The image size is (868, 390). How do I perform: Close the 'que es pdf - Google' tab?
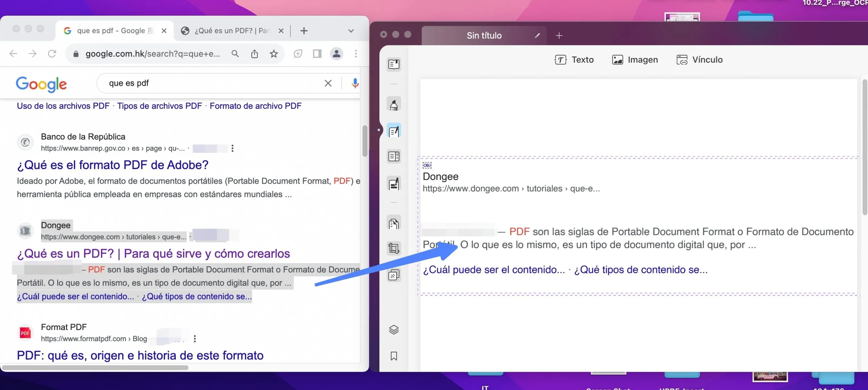tap(164, 31)
